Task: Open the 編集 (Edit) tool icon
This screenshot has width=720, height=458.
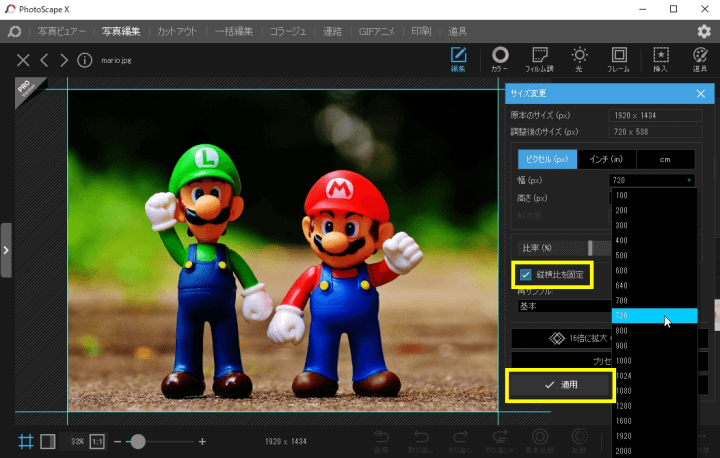Action: pyautogui.click(x=458, y=59)
